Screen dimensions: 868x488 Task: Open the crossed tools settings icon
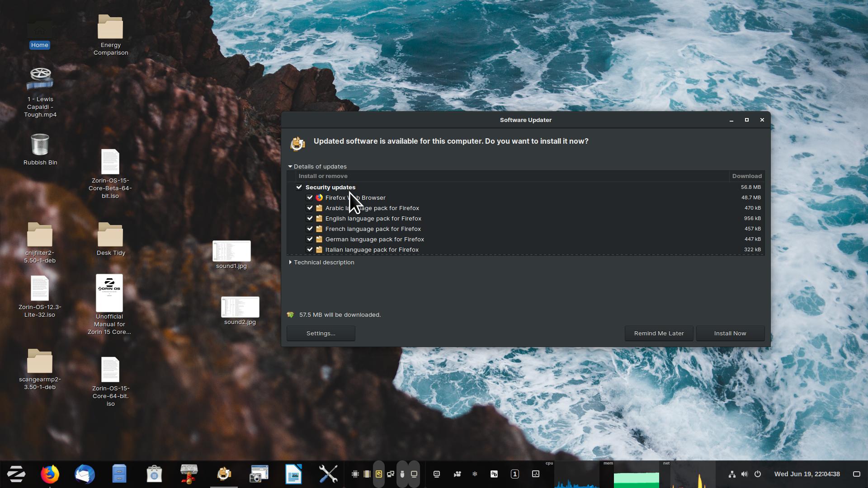click(x=328, y=474)
